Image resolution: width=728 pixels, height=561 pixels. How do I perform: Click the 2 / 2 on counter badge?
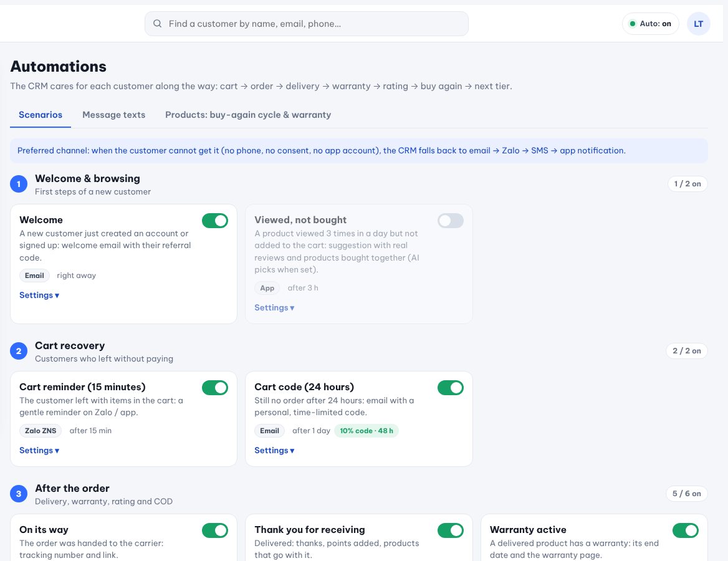point(687,351)
